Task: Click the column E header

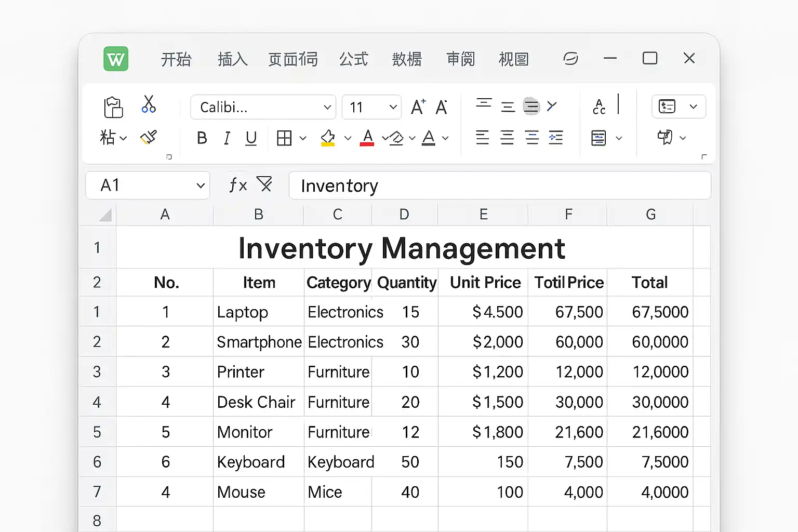Action: 483,215
